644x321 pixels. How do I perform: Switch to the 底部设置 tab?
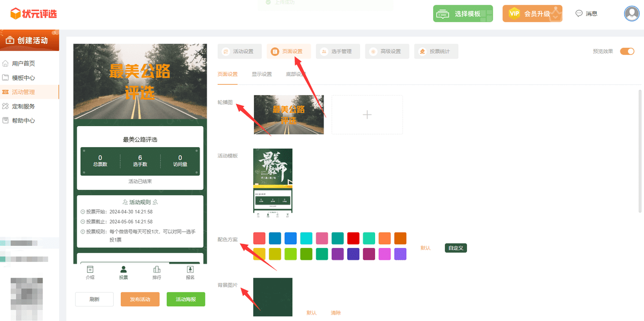tap(297, 74)
